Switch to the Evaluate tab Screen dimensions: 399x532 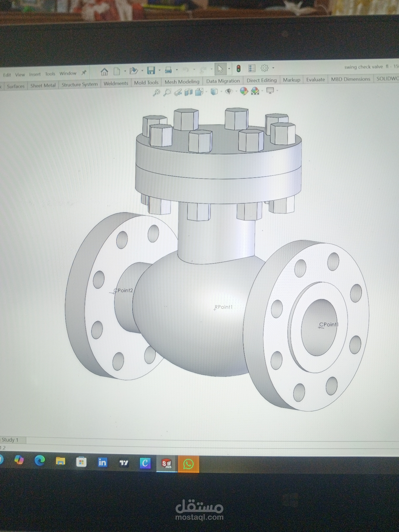[x=315, y=79]
